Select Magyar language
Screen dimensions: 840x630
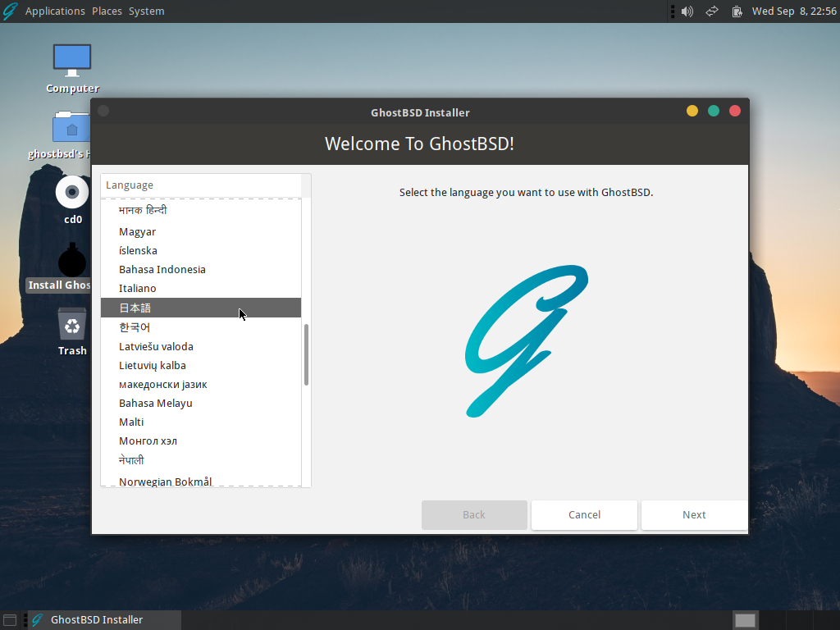pyautogui.click(x=201, y=232)
